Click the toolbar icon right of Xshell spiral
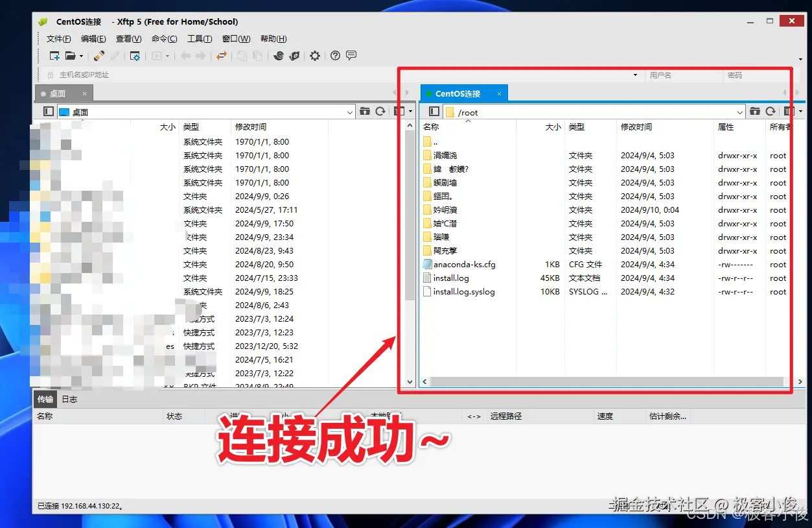 294,56
